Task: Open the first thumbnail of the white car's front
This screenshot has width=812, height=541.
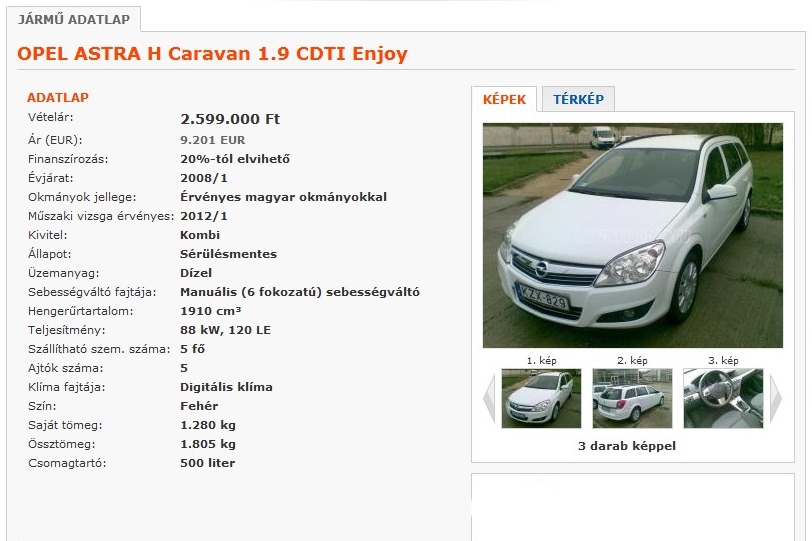Action: click(x=541, y=398)
